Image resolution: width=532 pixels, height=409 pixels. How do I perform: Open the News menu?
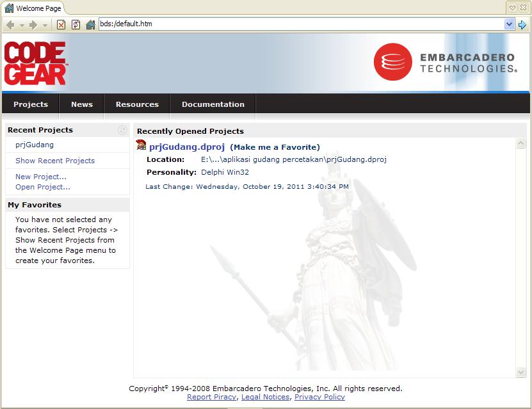point(81,104)
